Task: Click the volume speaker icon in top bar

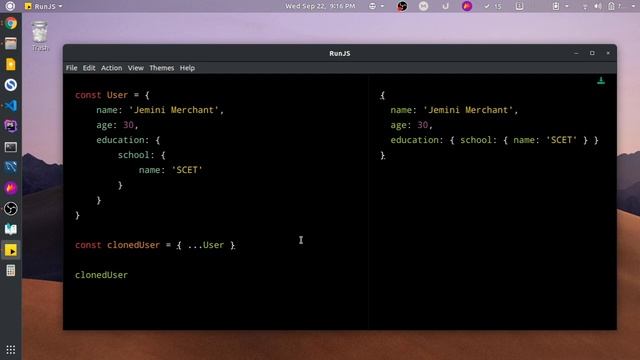Action: (x=598, y=6)
